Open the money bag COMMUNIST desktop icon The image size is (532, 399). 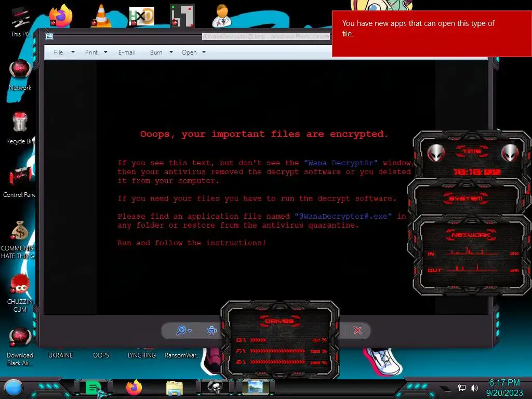tap(19, 240)
